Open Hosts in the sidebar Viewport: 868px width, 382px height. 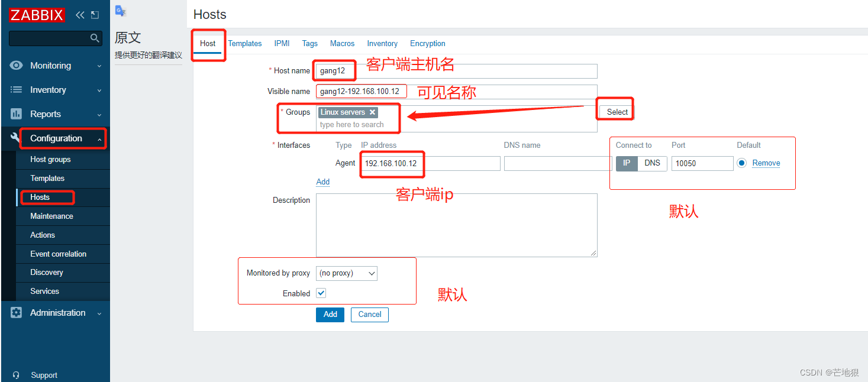point(63,198)
